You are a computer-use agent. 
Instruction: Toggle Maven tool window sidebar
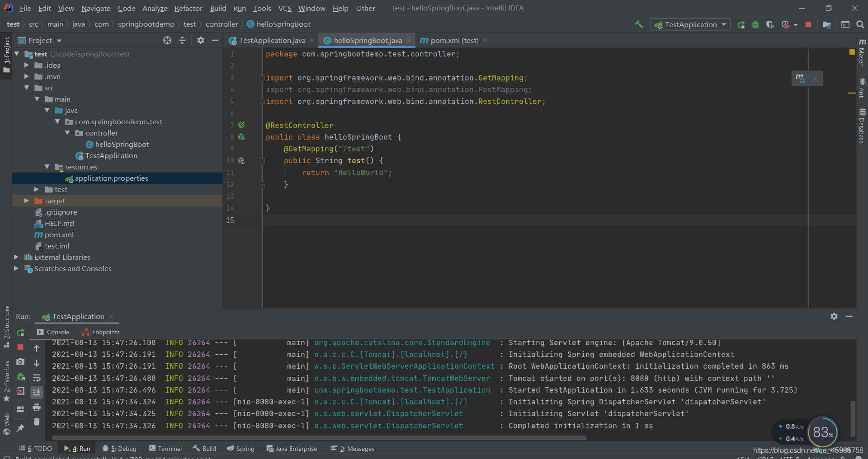tap(862, 53)
